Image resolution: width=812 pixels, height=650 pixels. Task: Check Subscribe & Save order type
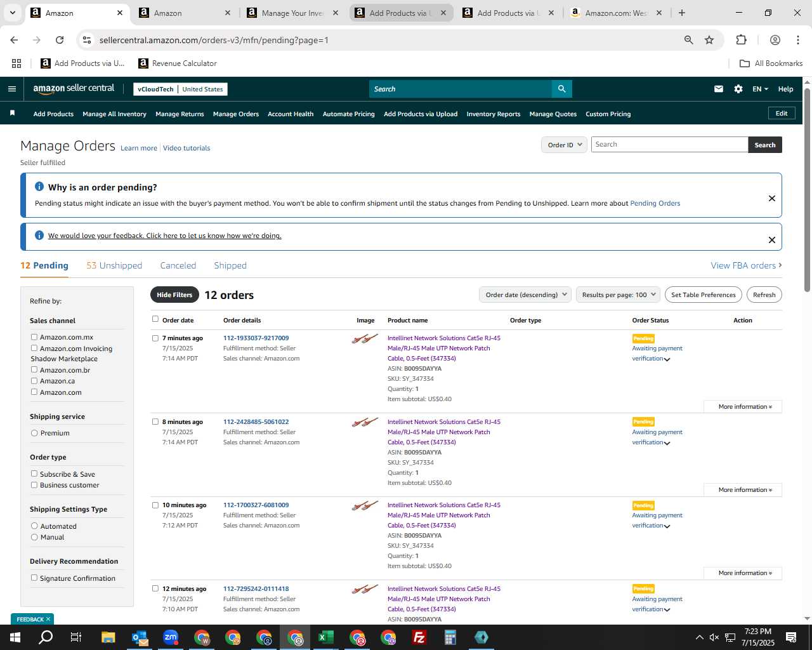(x=34, y=474)
